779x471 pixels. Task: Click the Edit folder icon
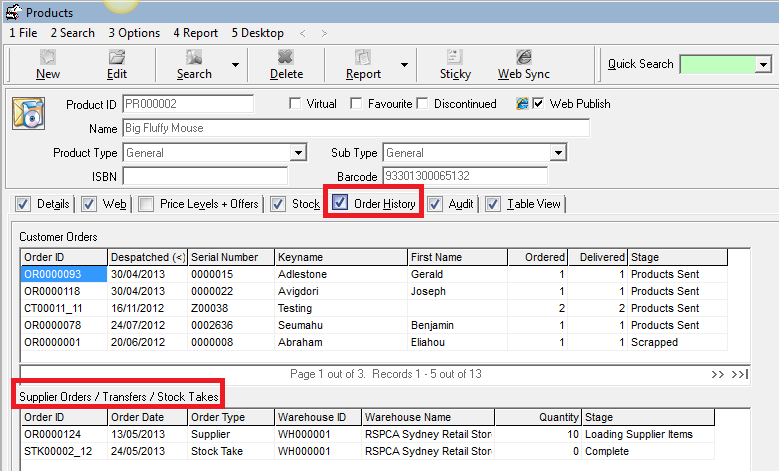(117, 57)
